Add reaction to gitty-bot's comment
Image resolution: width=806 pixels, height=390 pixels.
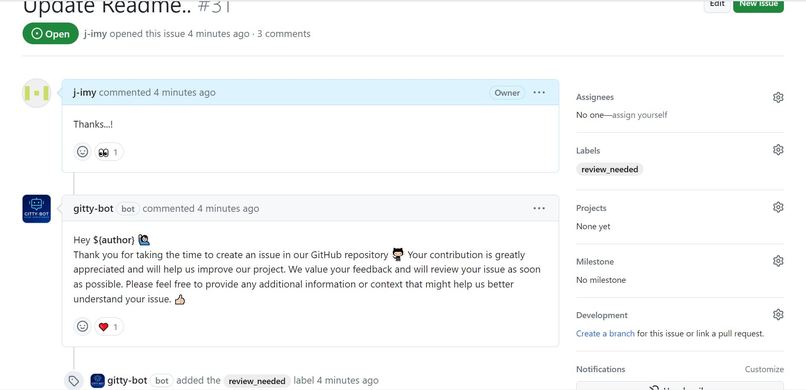82,326
